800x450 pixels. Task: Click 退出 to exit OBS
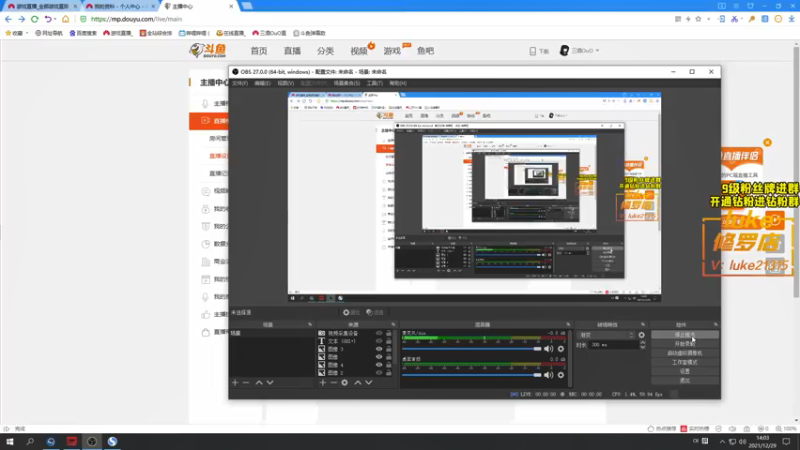click(685, 381)
